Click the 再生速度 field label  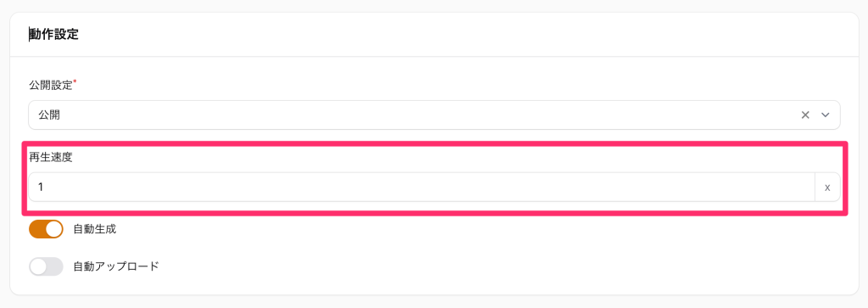coord(50,157)
